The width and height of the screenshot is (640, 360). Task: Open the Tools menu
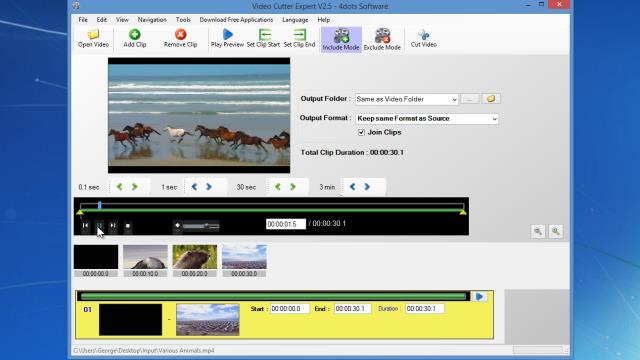[x=183, y=20]
